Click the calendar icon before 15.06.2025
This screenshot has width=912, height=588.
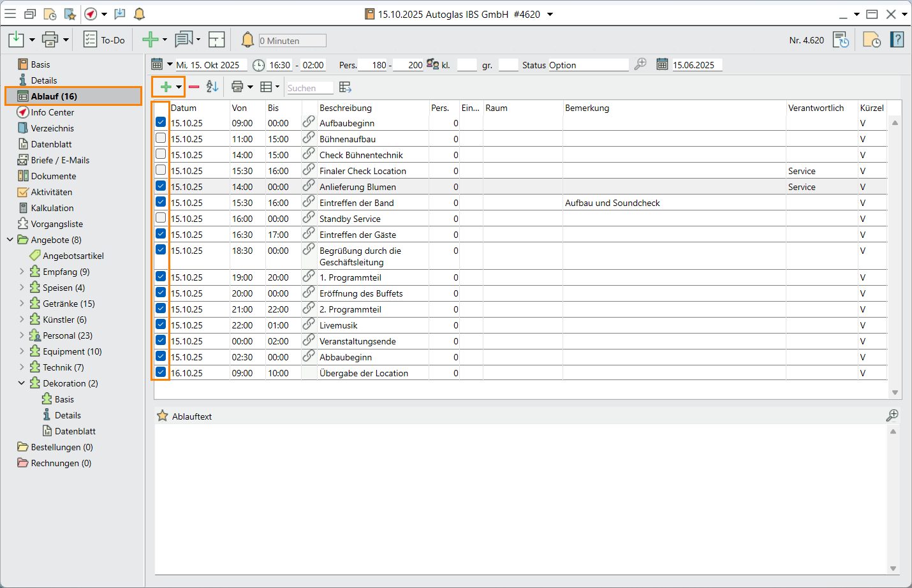coord(662,64)
